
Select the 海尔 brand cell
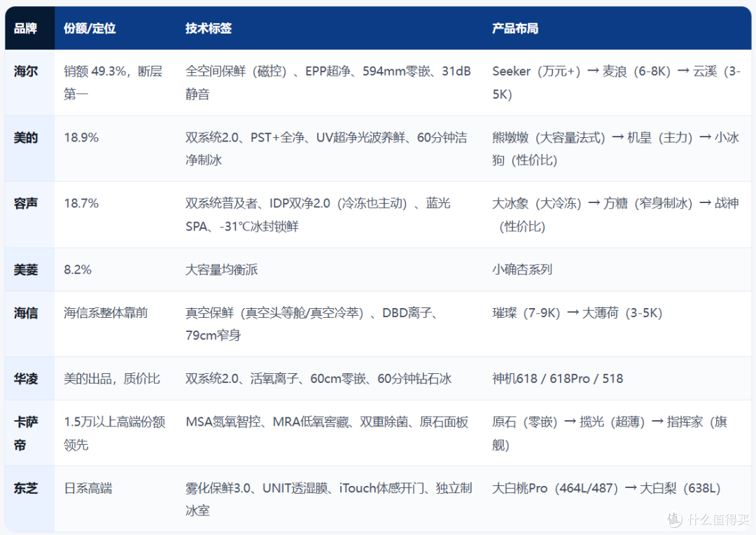(29, 83)
